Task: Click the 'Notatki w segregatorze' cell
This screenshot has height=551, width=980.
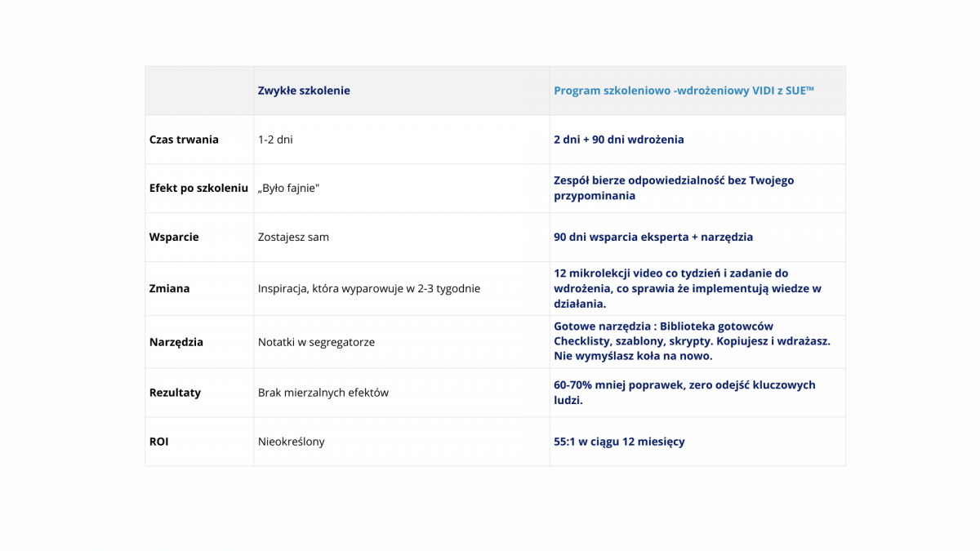Action: [x=316, y=342]
